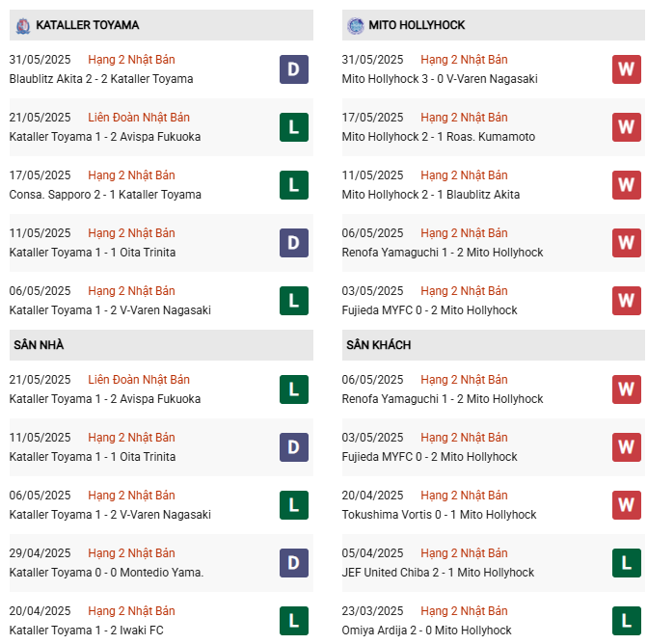Click the W badge for Tokushima Vortis match

tap(627, 505)
